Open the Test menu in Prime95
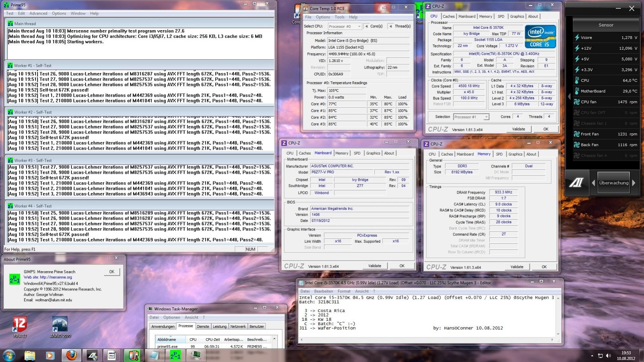 coord(10,13)
